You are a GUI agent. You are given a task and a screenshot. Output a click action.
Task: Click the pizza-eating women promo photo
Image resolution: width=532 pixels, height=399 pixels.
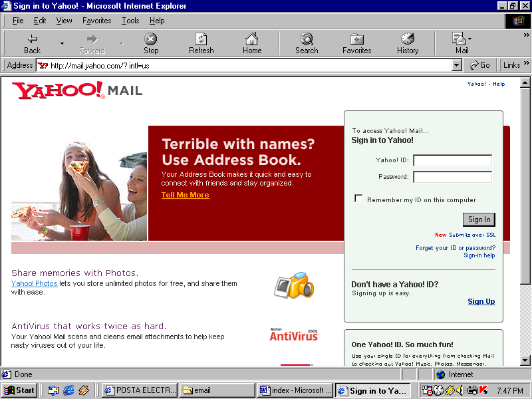point(79,191)
